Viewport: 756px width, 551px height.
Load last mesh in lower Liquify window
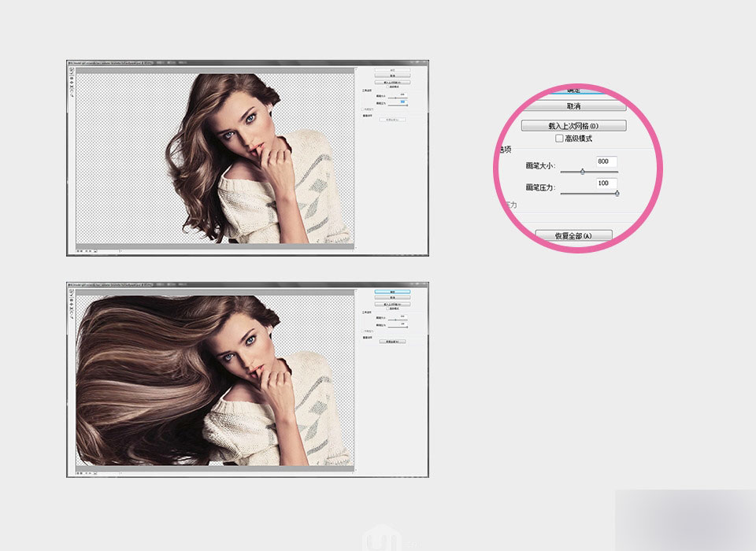392,304
